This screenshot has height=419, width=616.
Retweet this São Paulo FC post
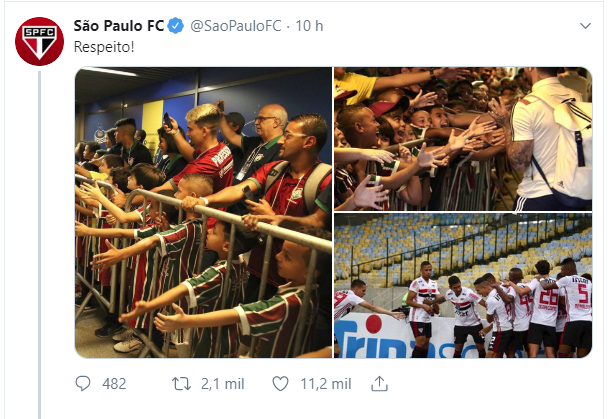coord(182,384)
